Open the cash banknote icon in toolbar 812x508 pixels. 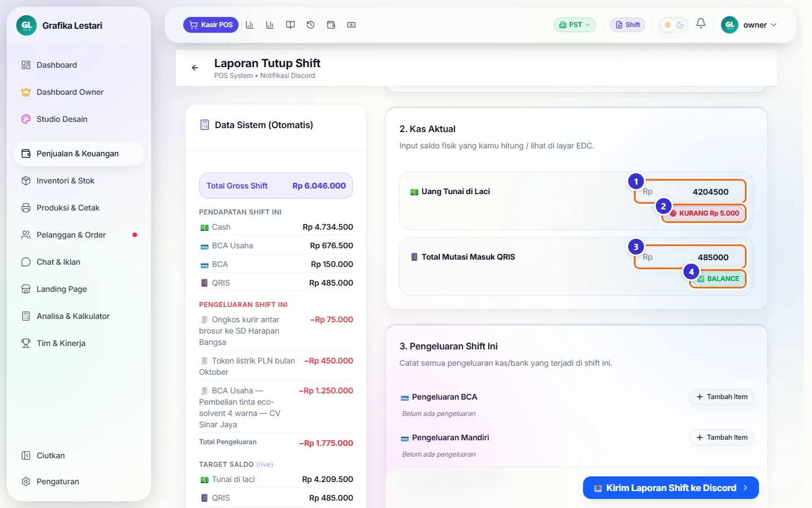coord(351,25)
